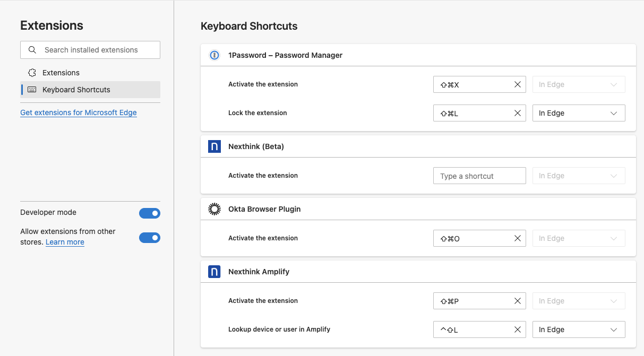The height and width of the screenshot is (356, 644).
Task: Open scope dropdown for Nexthink Amplify Activate
Action: click(x=579, y=301)
